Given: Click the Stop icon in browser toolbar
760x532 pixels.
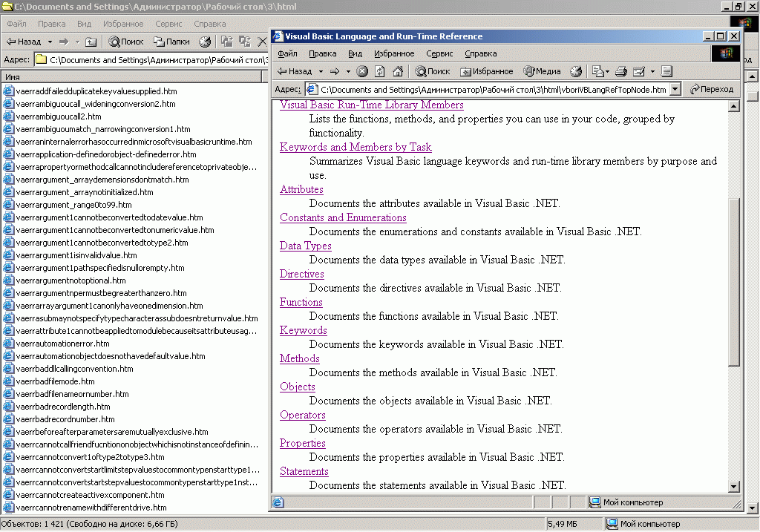Looking at the screenshot, I should pyautogui.click(x=362, y=71).
